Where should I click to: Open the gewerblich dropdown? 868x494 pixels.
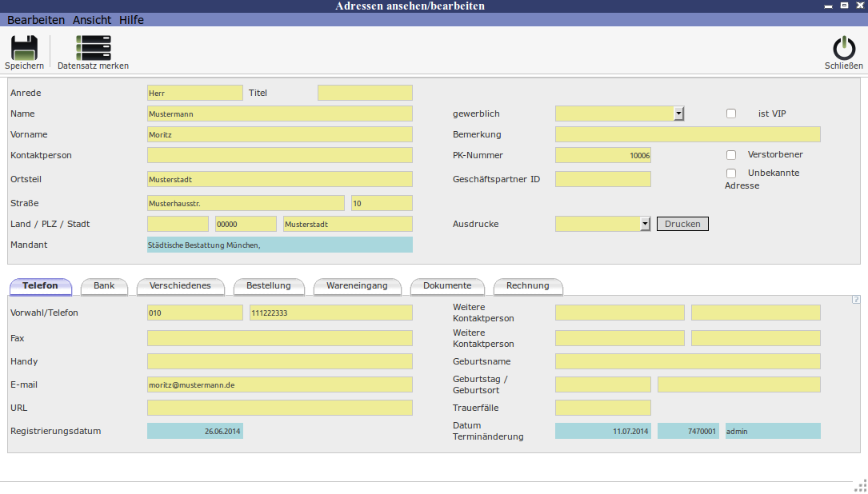pyautogui.click(x=678, y=114)
